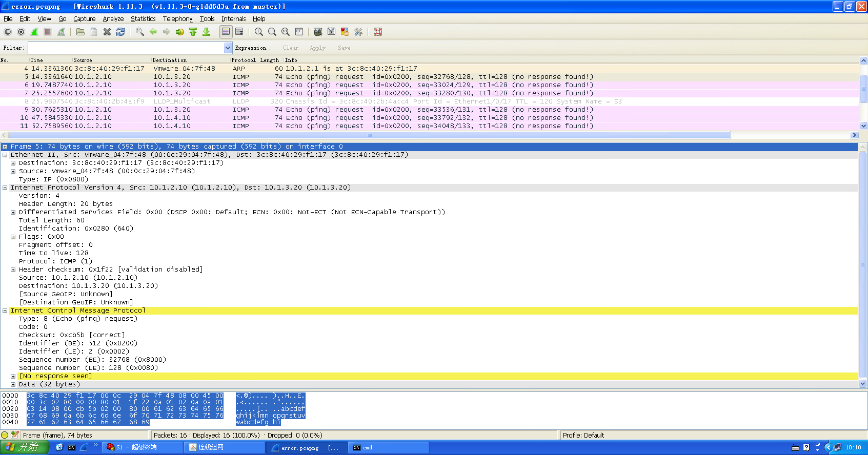This screenshot has width=868, height=455.
Task: Go to packet number icon
Action: (x=180, y=32)
